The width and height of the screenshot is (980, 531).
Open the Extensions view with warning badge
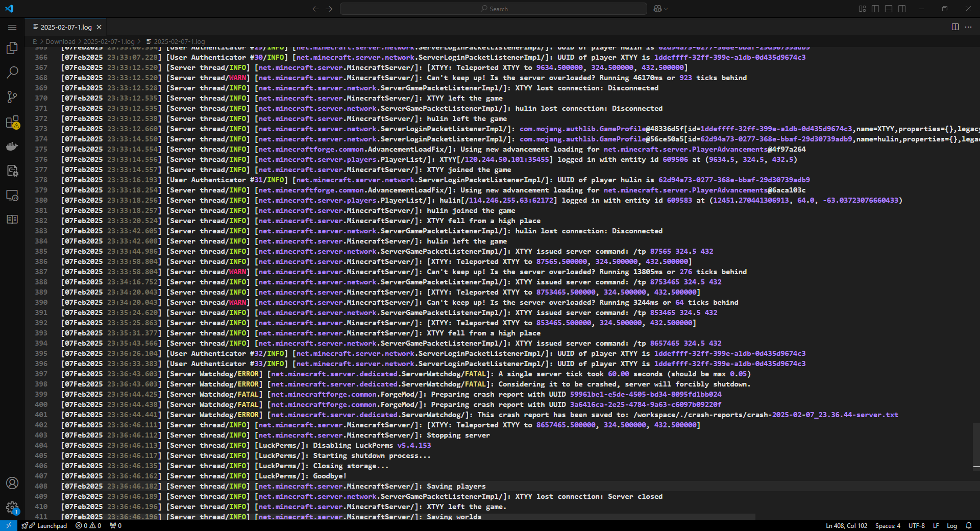pos(12,122)
